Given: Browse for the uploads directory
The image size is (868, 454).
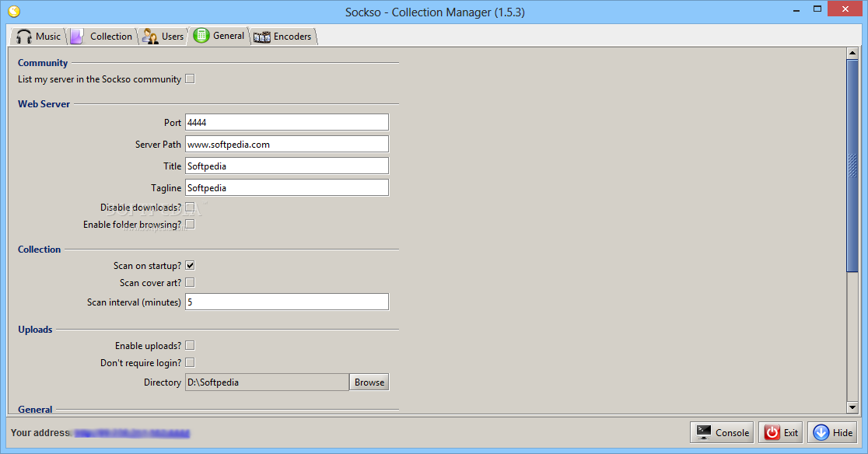Looking at the screenshot, I should pos(369,382).
